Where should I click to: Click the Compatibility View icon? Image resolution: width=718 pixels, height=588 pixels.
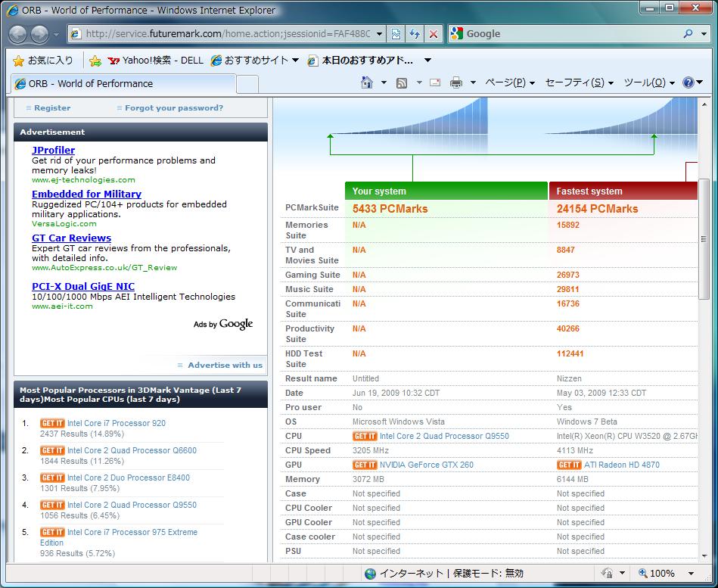[x=396, y=34]
